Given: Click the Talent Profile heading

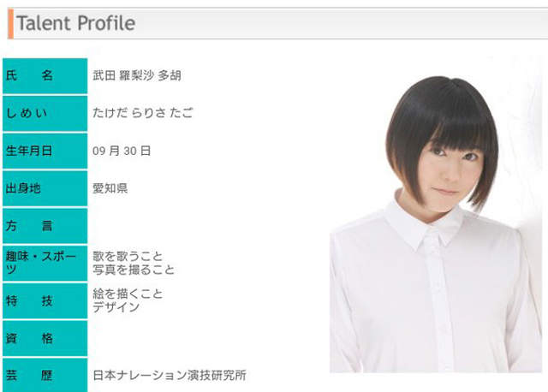Looking at the screenshot, I should pos(75,23).
